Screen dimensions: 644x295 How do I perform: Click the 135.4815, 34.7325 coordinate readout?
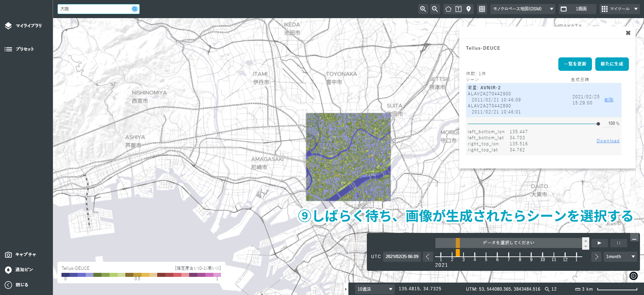click(x=420, y=289)
